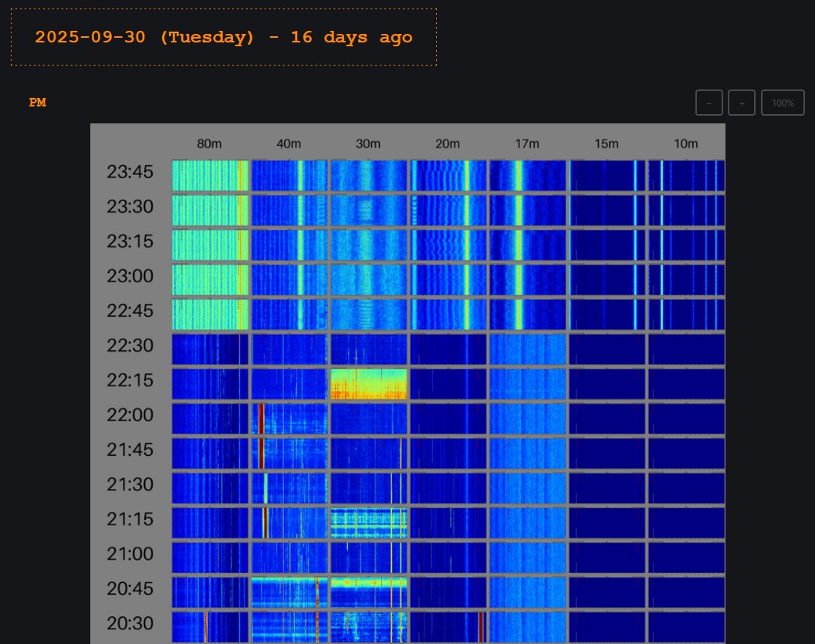Click the 17m band column header
This screenshot has height=644, width=815.
[527, 143]
